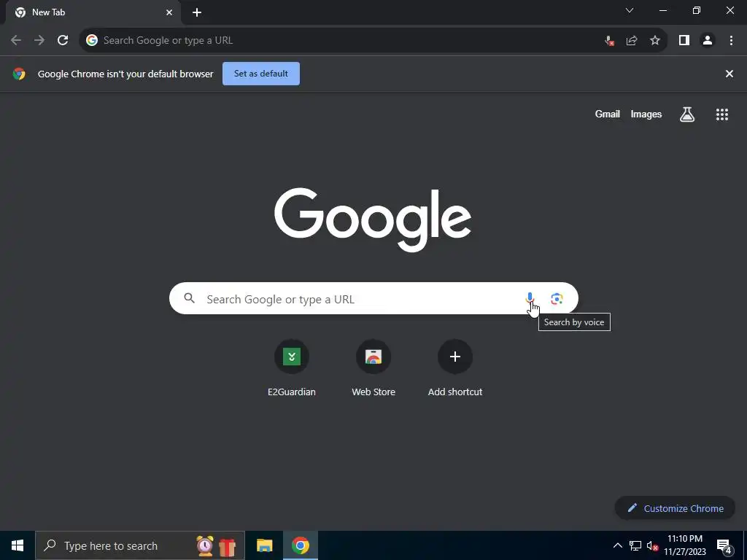
Task: Search by image with Google Lens icon
Action: [x=557, y=298]
